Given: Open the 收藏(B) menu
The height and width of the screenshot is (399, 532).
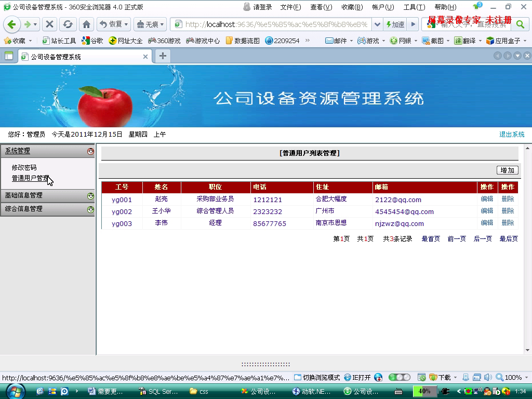Looking at the screenshot, I should [x=352, y=7].
